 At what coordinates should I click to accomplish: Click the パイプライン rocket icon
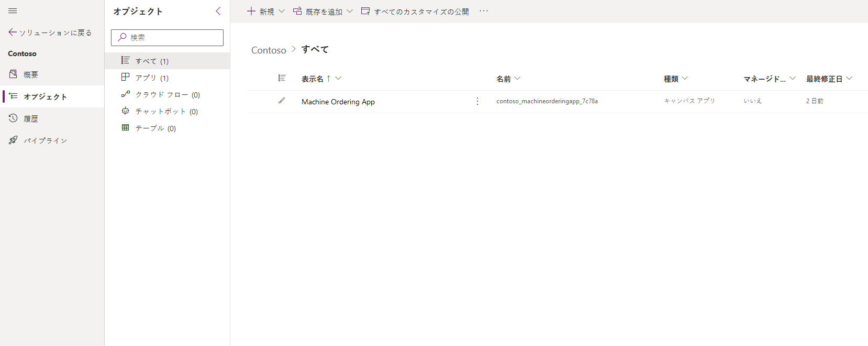click(13, 140)
